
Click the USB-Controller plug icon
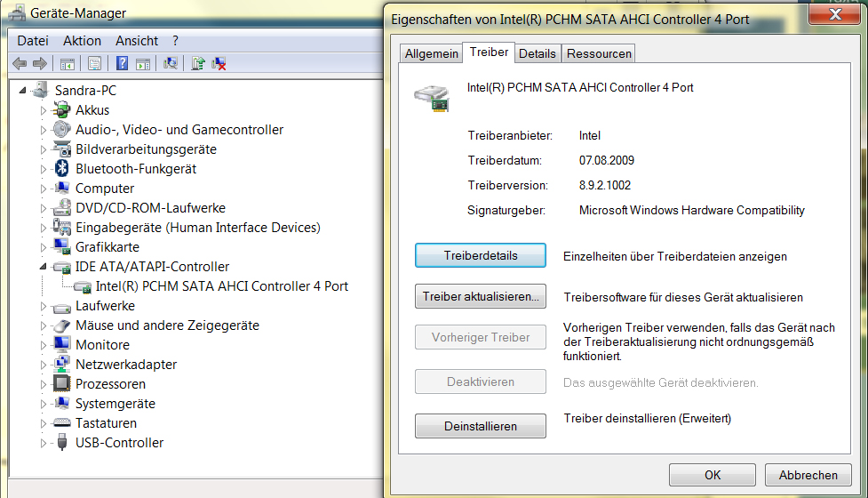click(62, 443)
